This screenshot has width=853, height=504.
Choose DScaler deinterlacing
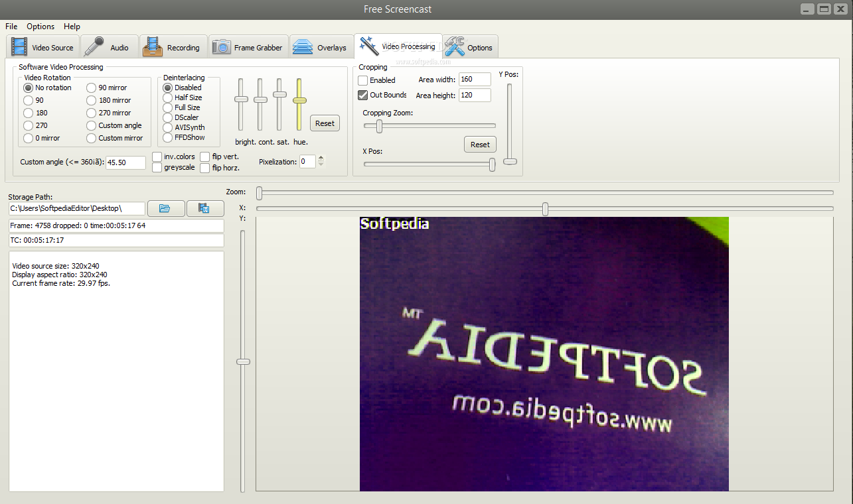pyautogui.click(x=168, y=117)
